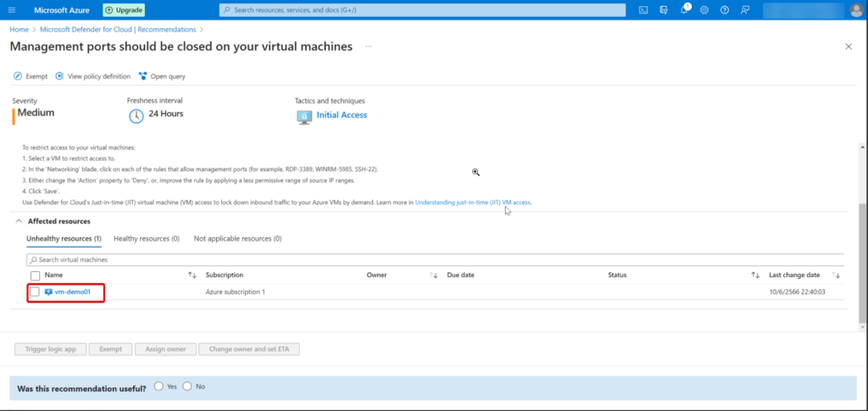
Task: Click the Medium severity label
Action: [36, 114]
